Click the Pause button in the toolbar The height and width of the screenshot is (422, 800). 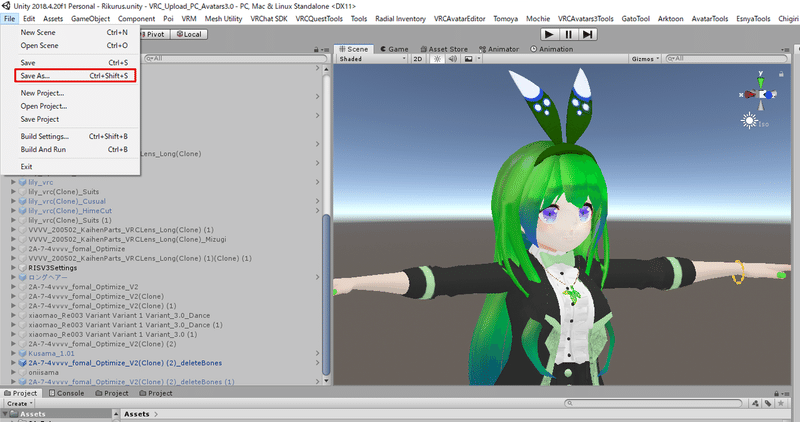pyautogui.click(x=568, y=34)
